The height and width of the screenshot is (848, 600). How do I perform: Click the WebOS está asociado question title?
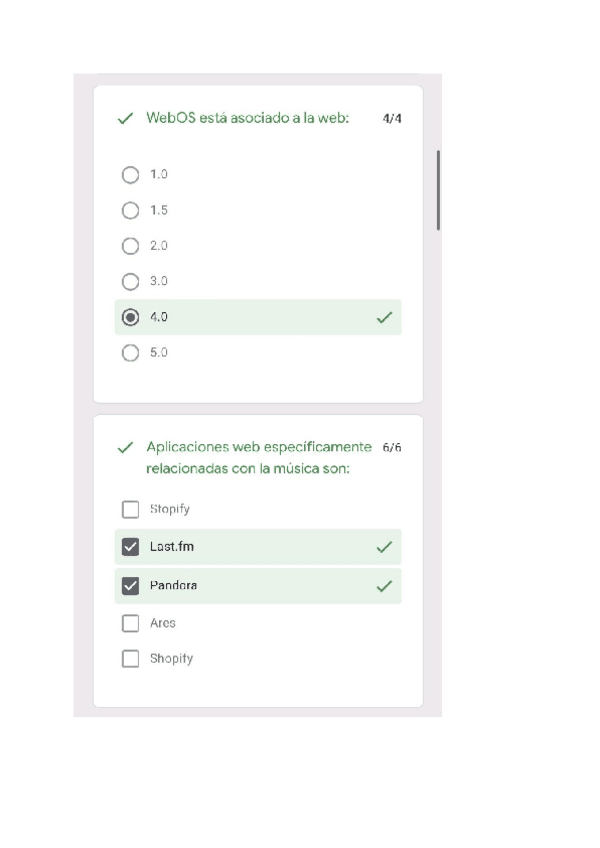pos(247,117)
